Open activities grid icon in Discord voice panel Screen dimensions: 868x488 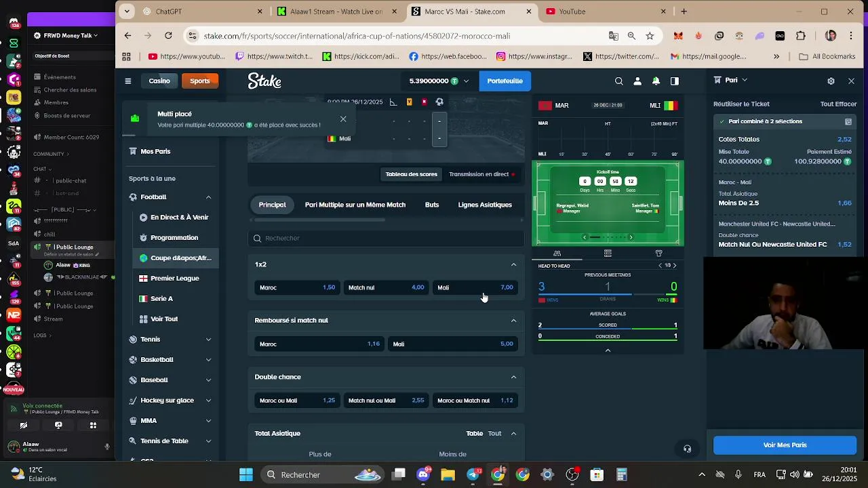click(x=93, y=425)
